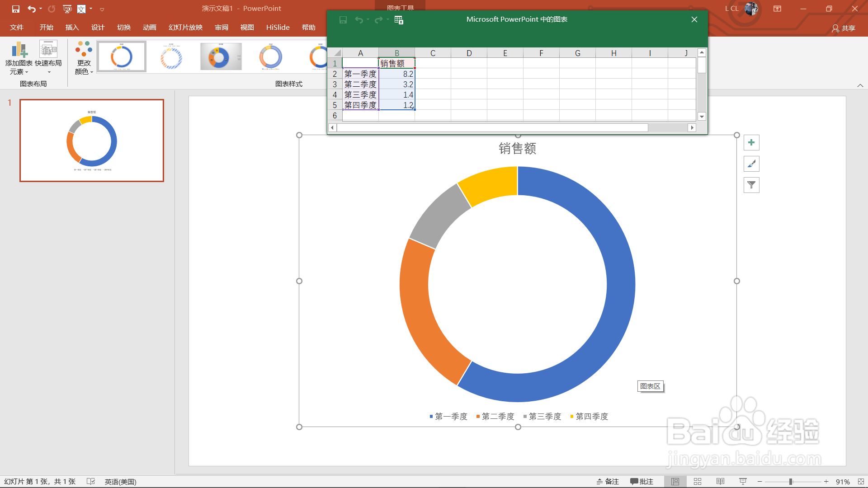Open the Quick Layout icon
868x488 pixels.
(48, 50)
